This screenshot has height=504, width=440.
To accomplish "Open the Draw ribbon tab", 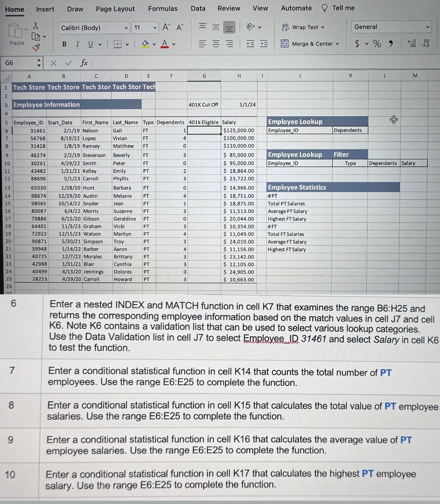I will (x=75, y=9).
